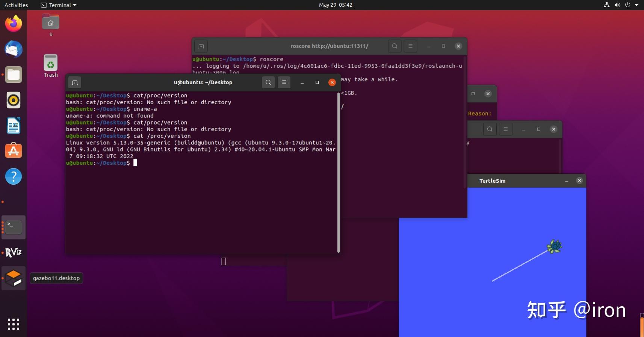The height and width of the screenshot is (337, 644).
Task: Launch Thunderbird mail from the dock
Action: [14, 49]
